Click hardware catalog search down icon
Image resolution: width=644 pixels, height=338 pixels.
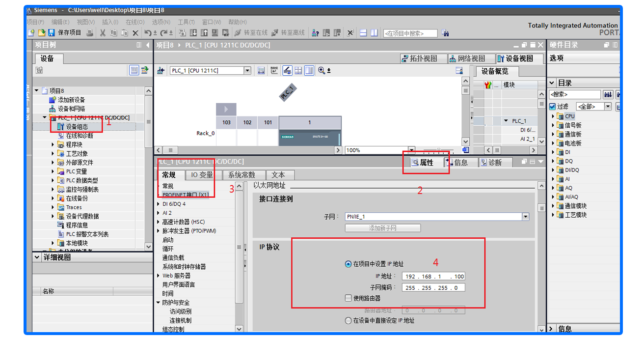(x=608, y=94)
